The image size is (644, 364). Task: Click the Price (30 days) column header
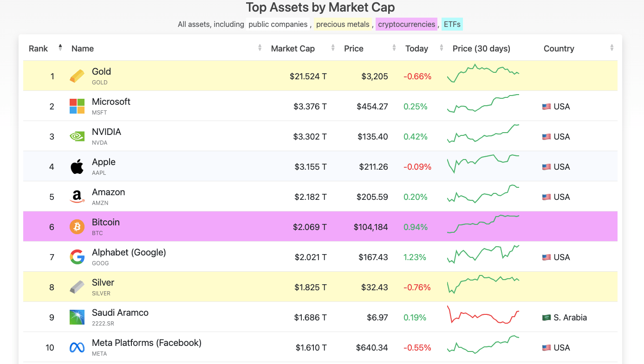point(481,48)
